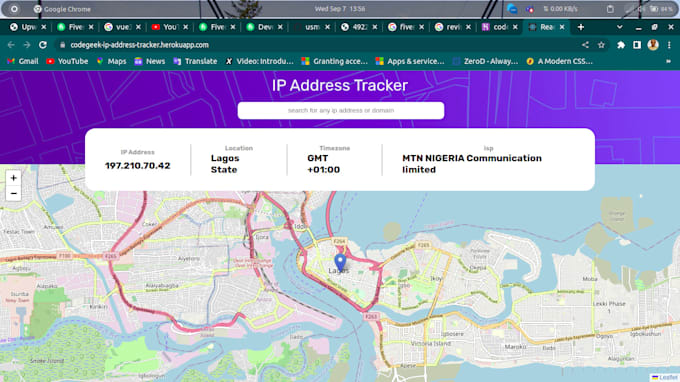Open the A Modern CSS bookmark

click(559, 61)
